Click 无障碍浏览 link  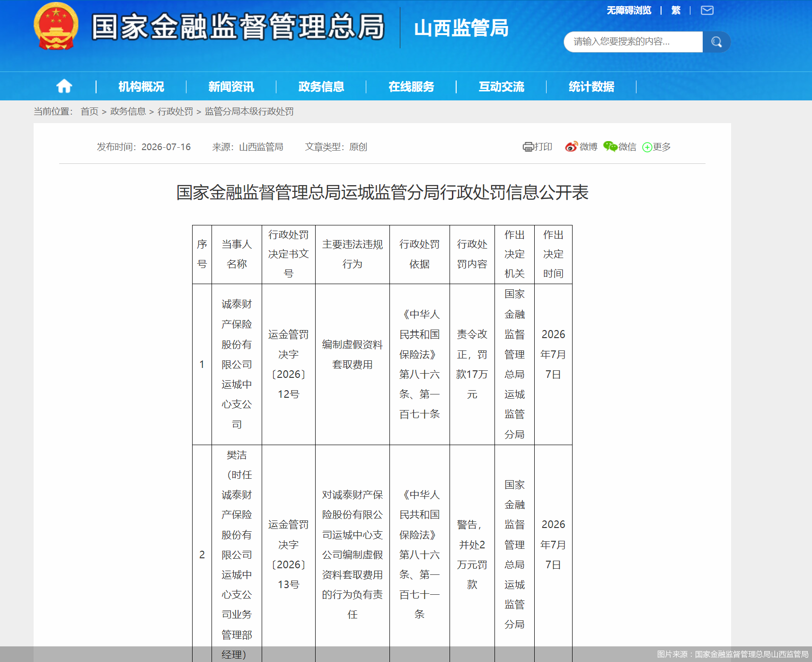coord(629,10)
